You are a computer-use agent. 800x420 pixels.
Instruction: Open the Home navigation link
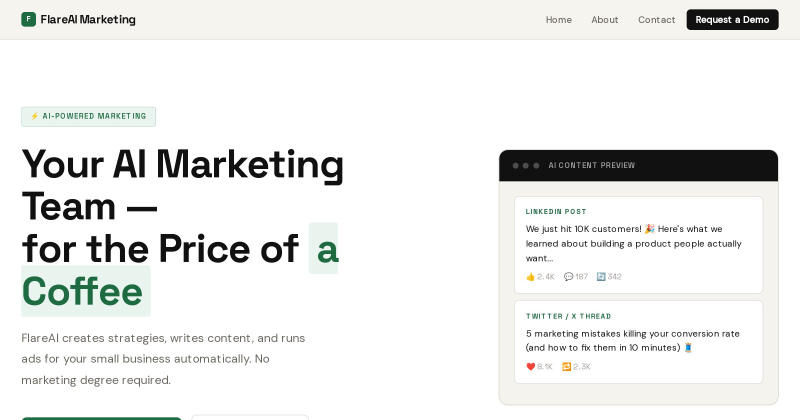coord(559,20)
